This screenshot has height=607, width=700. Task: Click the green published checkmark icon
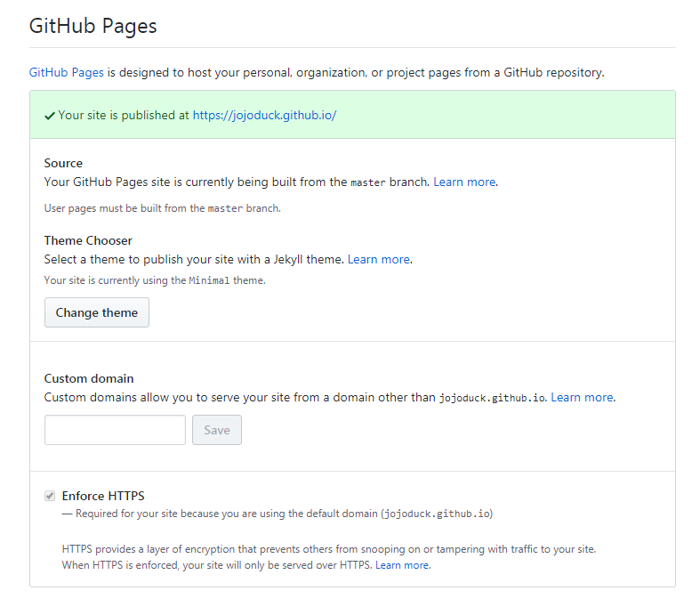50,115
